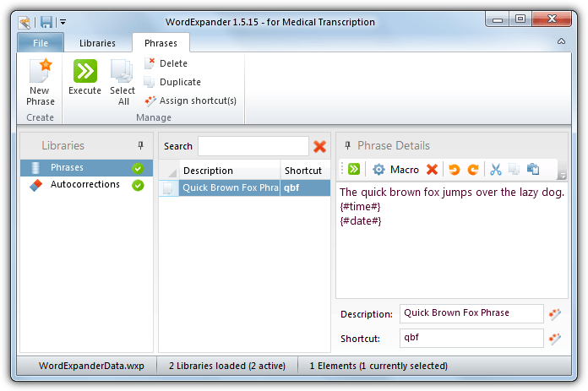Click the Cut scissors icon
The image size is (588, 391).
496,170
